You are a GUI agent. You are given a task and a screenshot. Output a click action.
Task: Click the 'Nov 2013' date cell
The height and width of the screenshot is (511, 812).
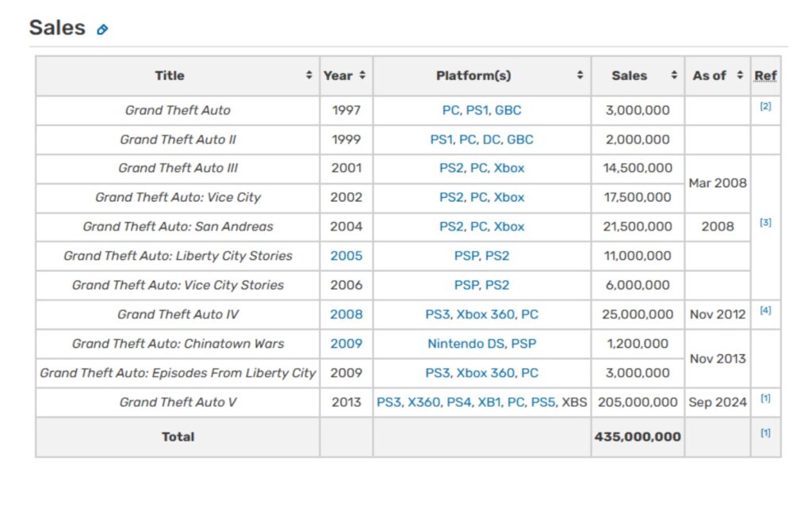tap(717, 359)
